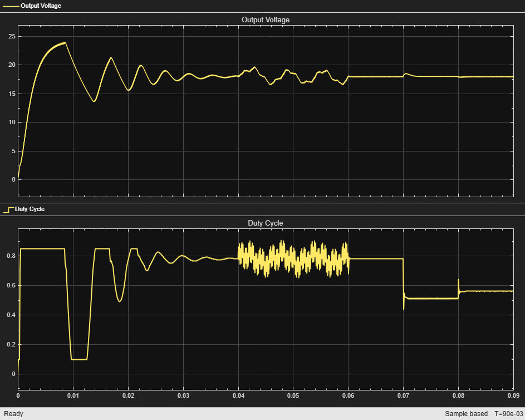525x420 pixels.
Task: Click the 0.09 time axis tick label
Action: pos(513,395)
